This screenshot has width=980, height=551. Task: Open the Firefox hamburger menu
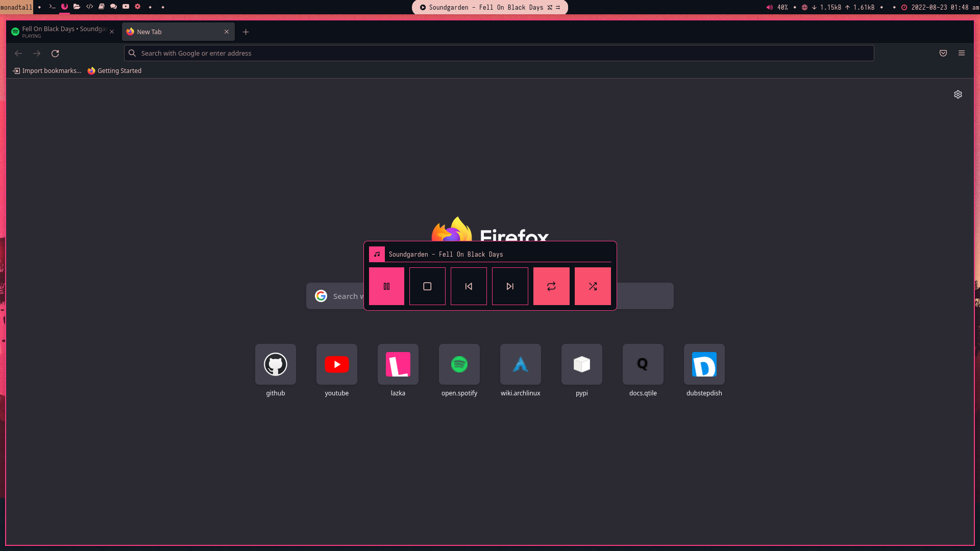(962, 53)
